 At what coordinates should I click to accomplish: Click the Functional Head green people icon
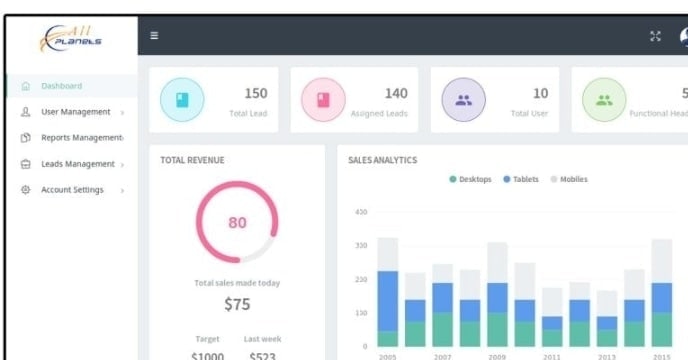tap(604, 100)
